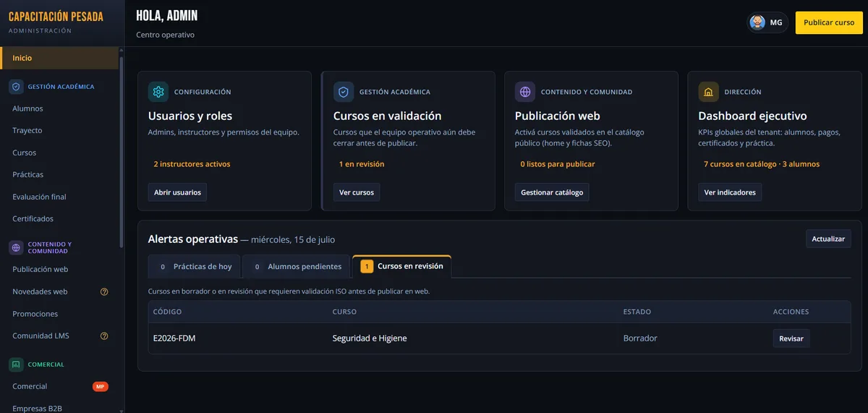Click the '1 en revisión' status text
The image size is (868, 413).
pyautogui.click(x=362, y=164)
